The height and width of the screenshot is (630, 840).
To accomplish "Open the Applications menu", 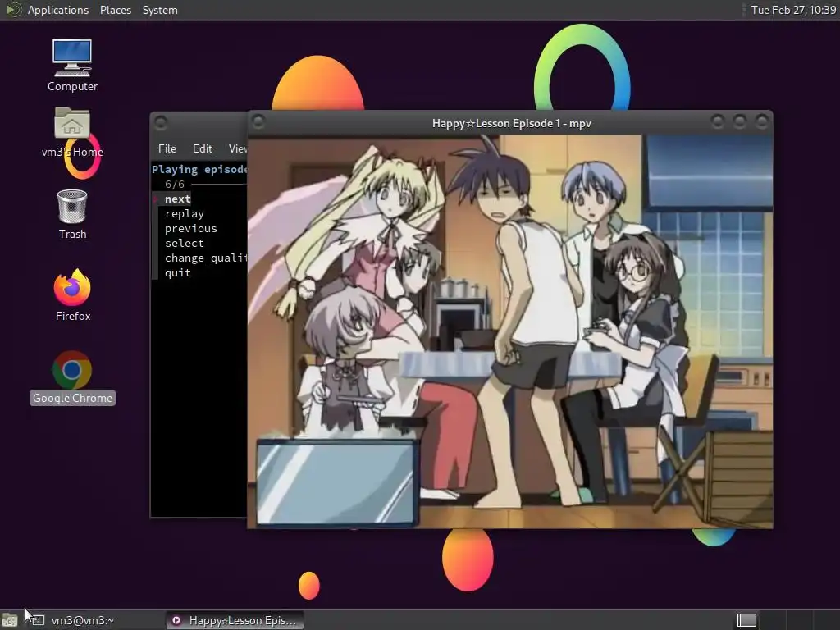I will [x=58, y=10].
